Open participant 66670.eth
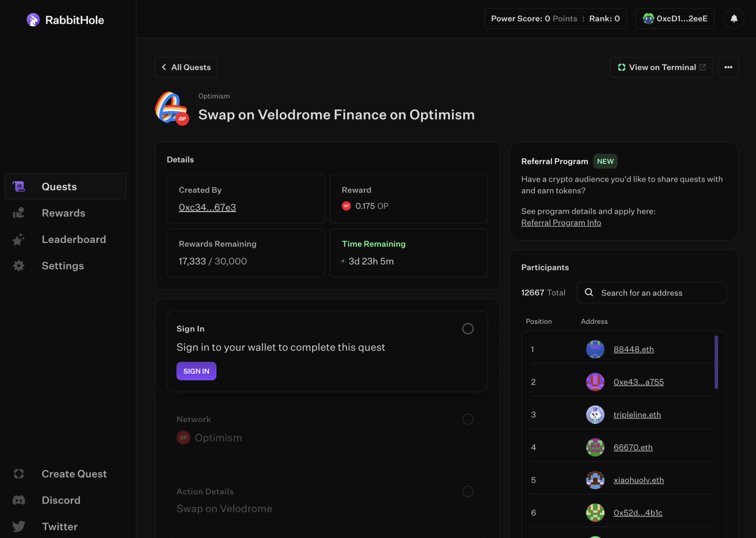The height and width of the screenshot is (538, 756). [633, 447]
